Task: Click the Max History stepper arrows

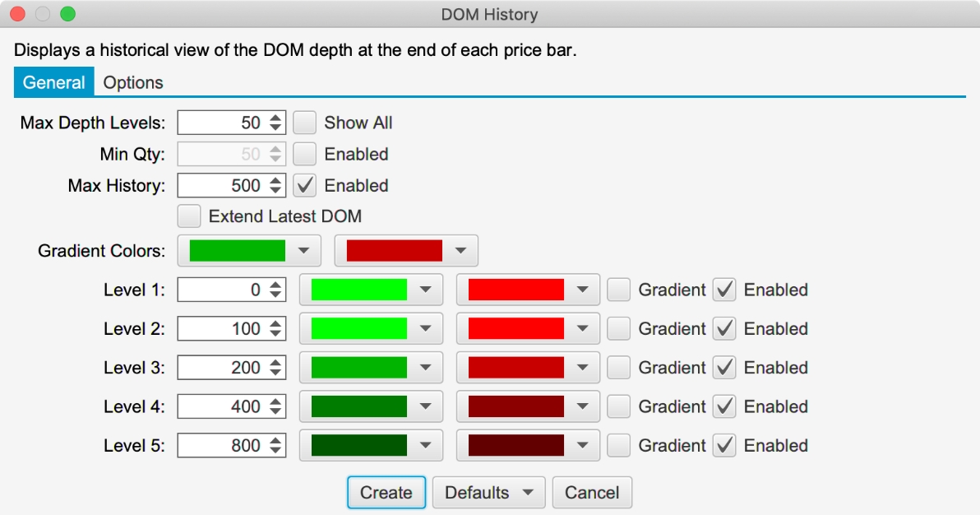Action: [x=275, y=185]
